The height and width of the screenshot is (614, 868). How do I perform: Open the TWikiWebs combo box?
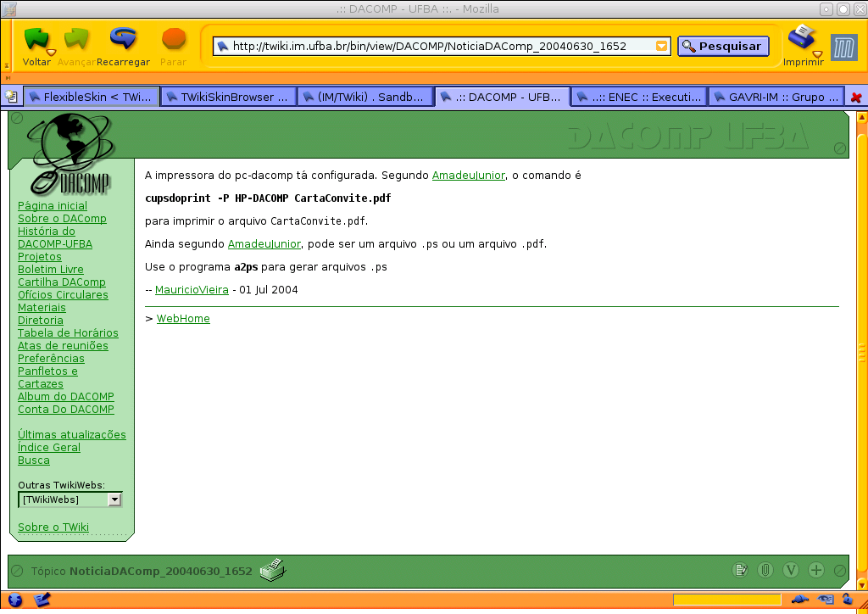click(114, 500)
